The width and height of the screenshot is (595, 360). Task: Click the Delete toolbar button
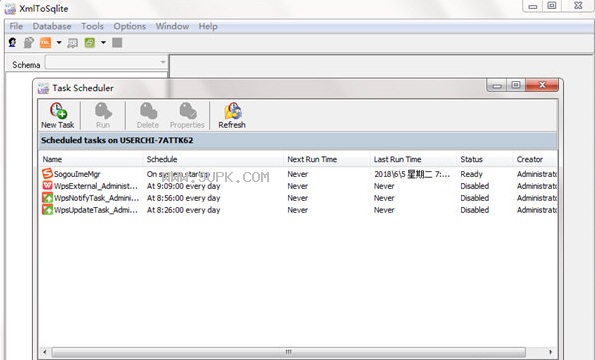pyautogui.click(x=148, y=115)
